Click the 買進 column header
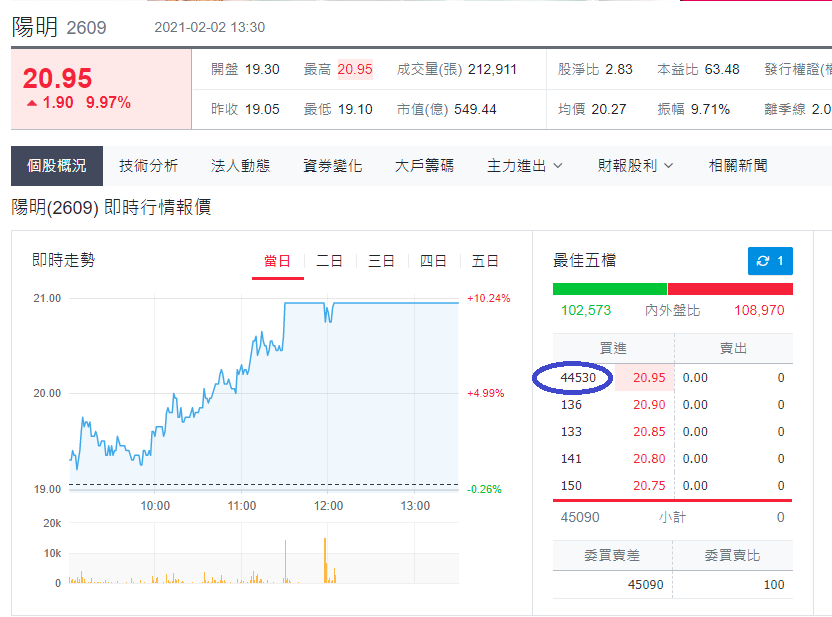The image size is (832, 617). pyautogui.click(x=613, y=349)
